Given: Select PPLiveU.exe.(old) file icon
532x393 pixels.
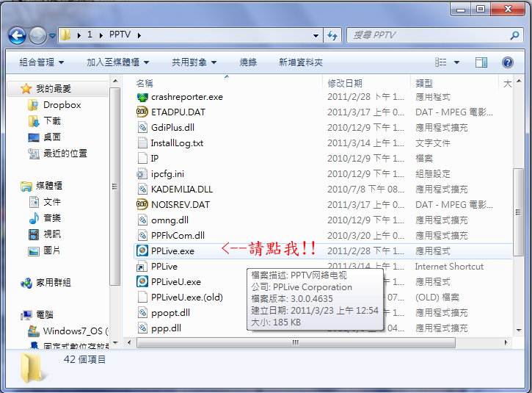Looking at the screenshot, I should [142, 298].
